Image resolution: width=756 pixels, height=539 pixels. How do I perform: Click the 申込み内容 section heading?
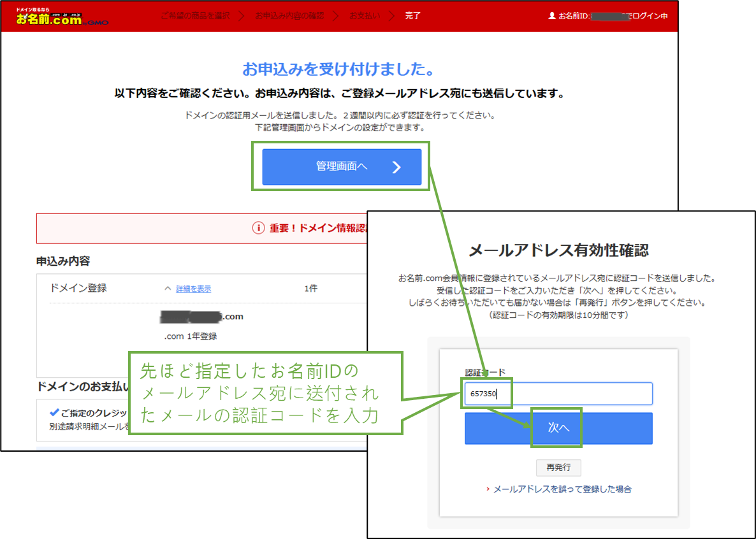[x=63, y=261]
